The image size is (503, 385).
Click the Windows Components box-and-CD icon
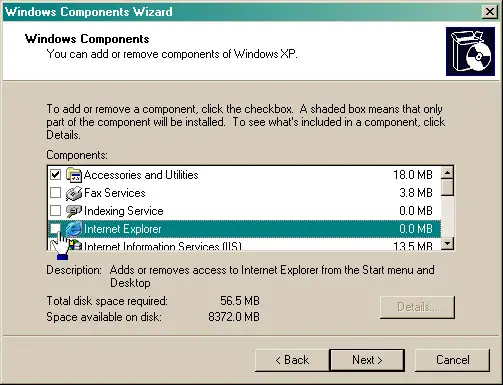point(470,51)
